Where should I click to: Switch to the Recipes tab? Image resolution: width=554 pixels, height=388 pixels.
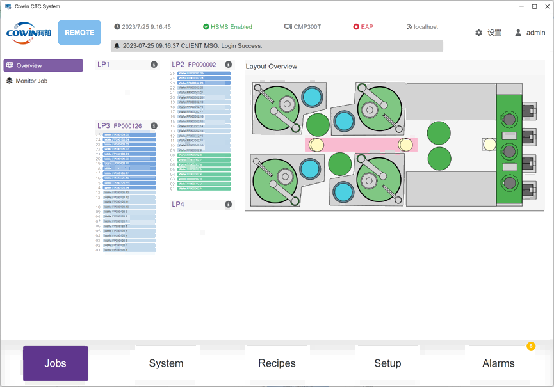[277, 363]
